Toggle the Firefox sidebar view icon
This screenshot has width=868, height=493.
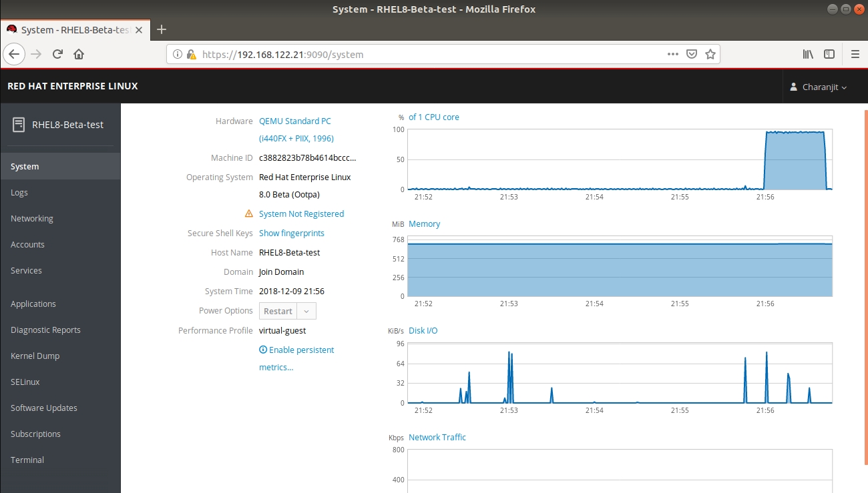pyautogui.click(x=829, y=54)
